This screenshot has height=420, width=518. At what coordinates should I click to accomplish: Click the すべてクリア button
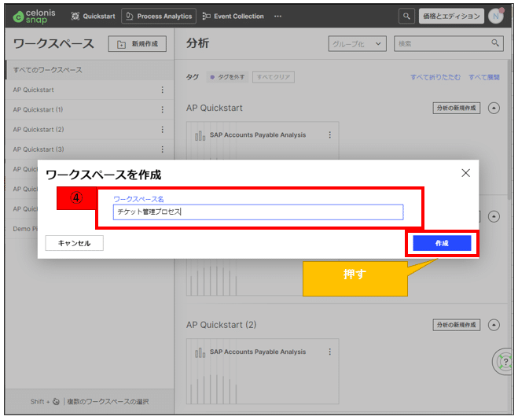[274, 77]
